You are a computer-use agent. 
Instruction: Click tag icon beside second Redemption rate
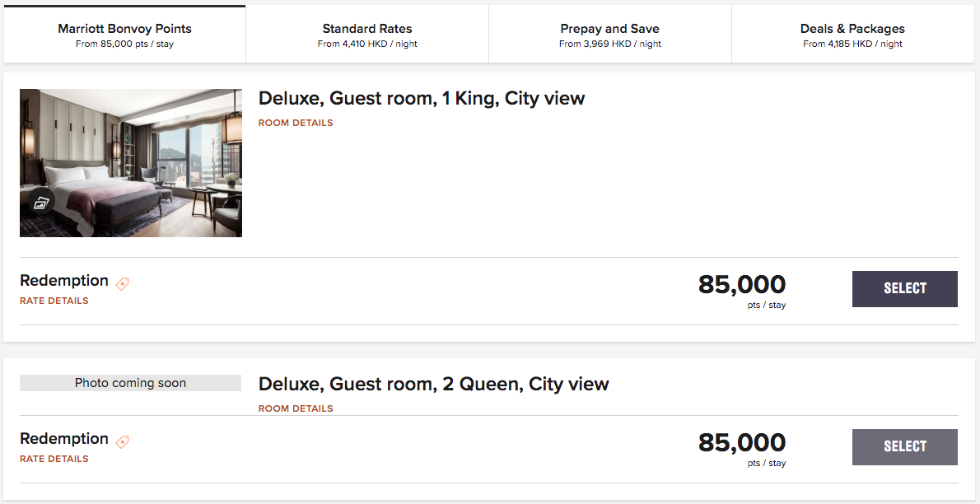(x=123, y=441)
